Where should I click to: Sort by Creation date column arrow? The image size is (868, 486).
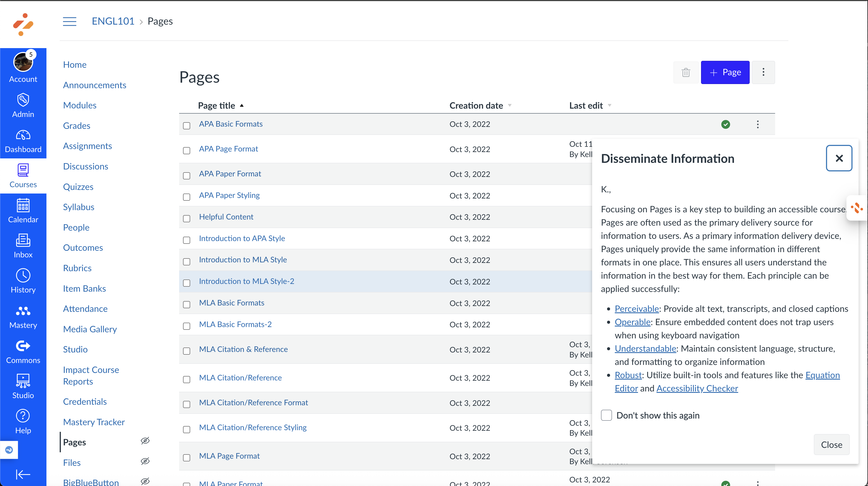(510, 106)
